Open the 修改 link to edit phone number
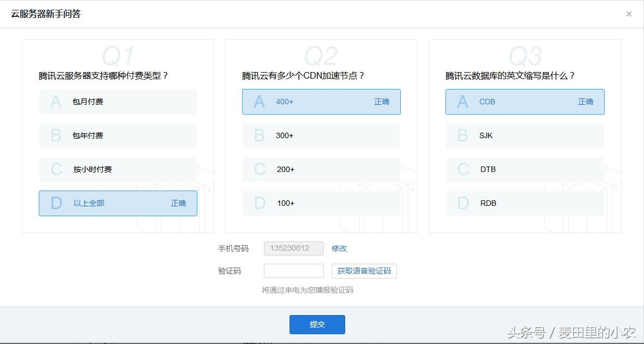The height and width of the screenshot is (344, 644). click(339, 248)
